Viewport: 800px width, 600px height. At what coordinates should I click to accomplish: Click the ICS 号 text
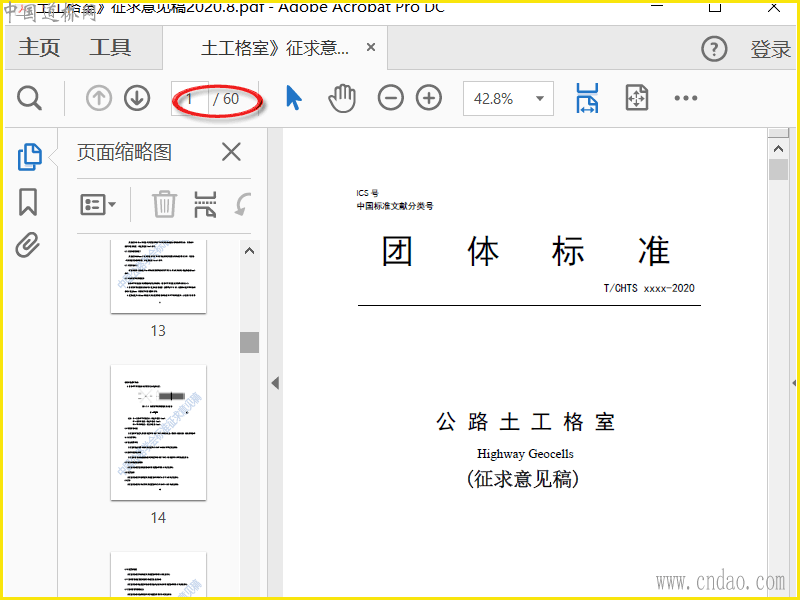(367, 193)
